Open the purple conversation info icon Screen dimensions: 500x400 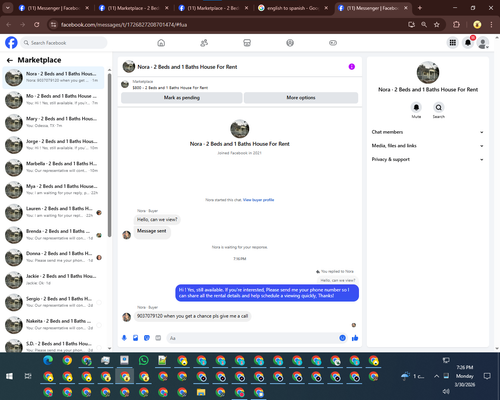352,67
